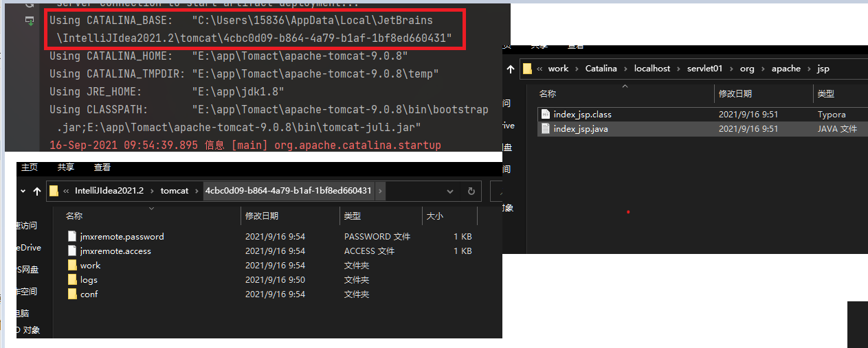Viewport: 868px width, 348px height.
Task: Select file name jmxremote.access
Action: coord(115,251)
